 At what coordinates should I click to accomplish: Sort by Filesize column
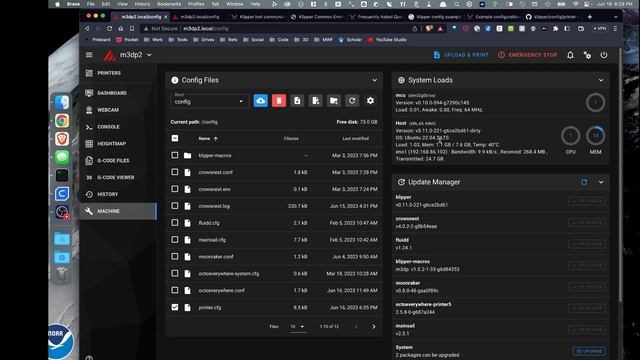coord(291,139)
